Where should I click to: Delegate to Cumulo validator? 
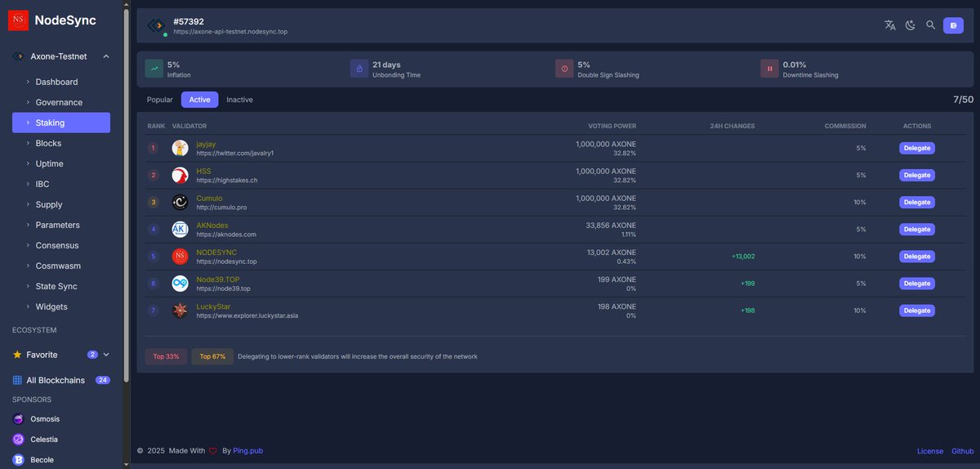[917, 202]
